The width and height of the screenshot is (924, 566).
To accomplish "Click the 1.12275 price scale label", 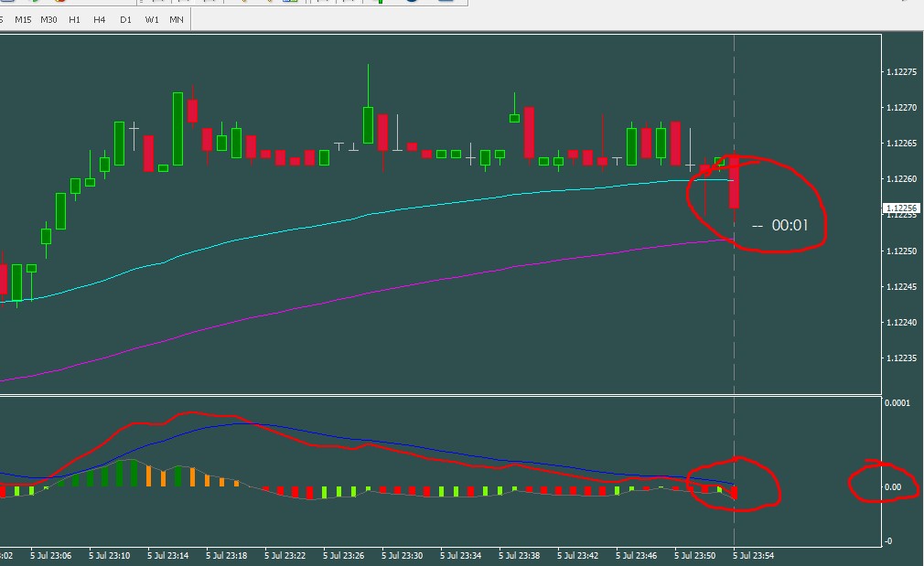I will (902, 72).
